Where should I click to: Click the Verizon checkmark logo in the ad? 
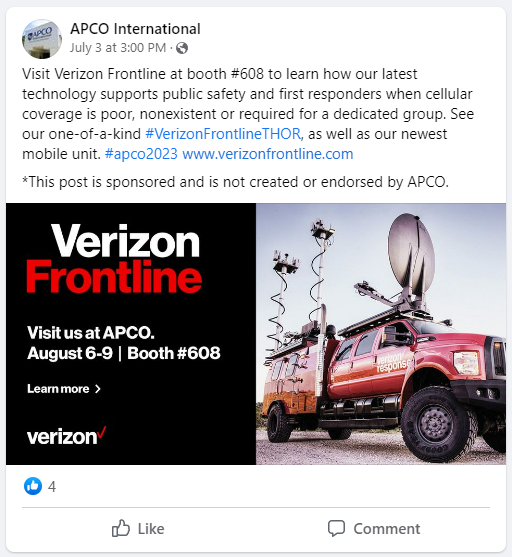tap(66, 436)
